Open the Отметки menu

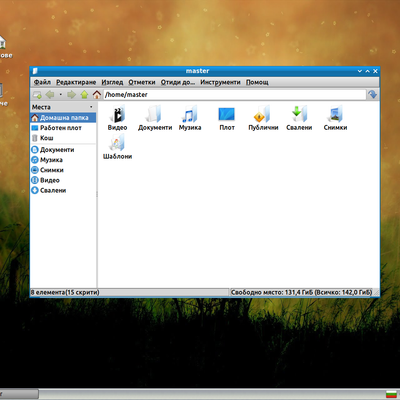(x=142, y=82)
